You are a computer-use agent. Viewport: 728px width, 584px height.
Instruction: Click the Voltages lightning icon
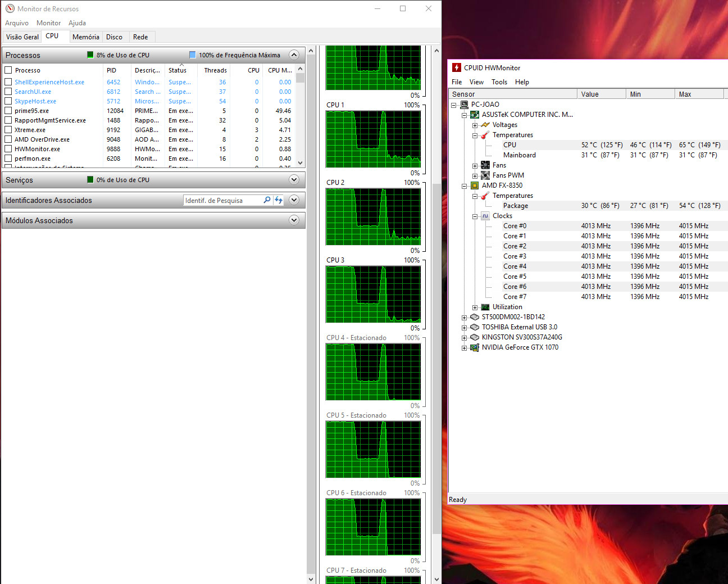click(x=485, y=125)
